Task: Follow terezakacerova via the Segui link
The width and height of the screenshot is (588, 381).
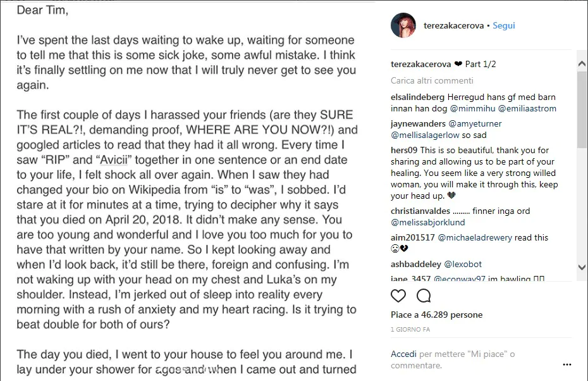Action: (504, 25)
